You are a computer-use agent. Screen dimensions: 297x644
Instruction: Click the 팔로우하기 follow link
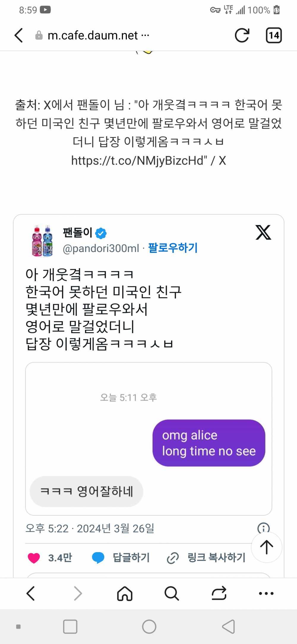(173, 248)
